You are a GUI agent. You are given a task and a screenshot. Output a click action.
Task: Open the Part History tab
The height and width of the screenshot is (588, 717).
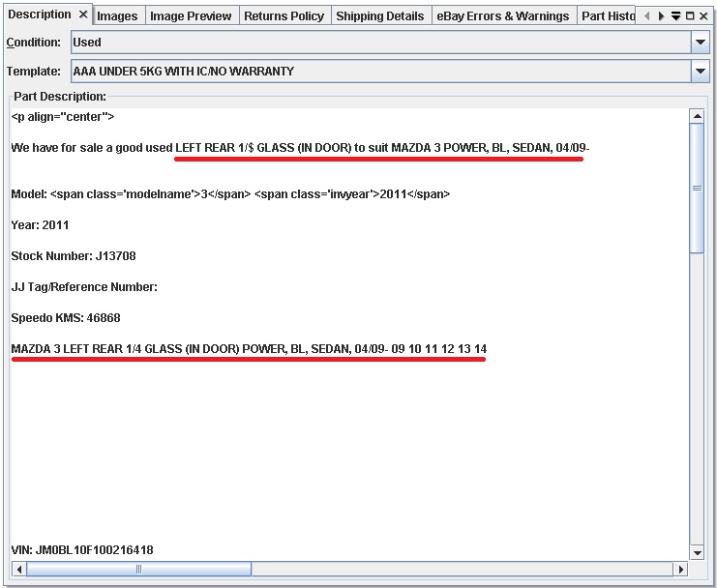(x=608, y=16)
